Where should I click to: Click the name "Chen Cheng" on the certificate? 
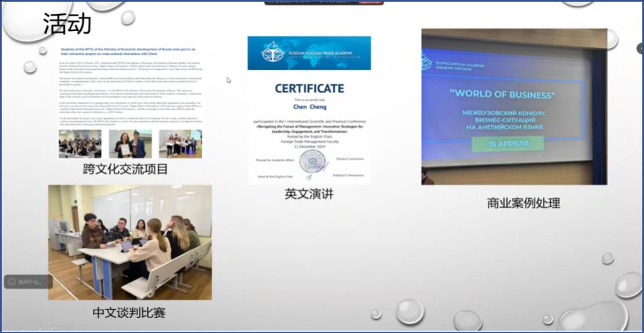pos(308,106)
